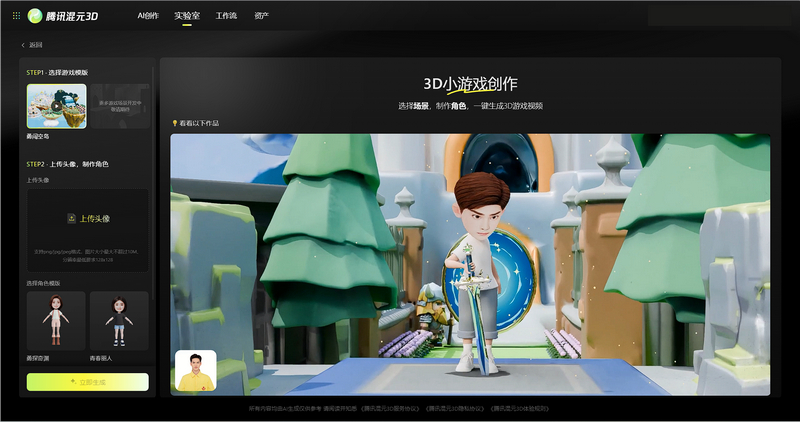Viewport: 800px width, 422px height.
Task: Open the 工作流 tab
Action: pos(226,16)
